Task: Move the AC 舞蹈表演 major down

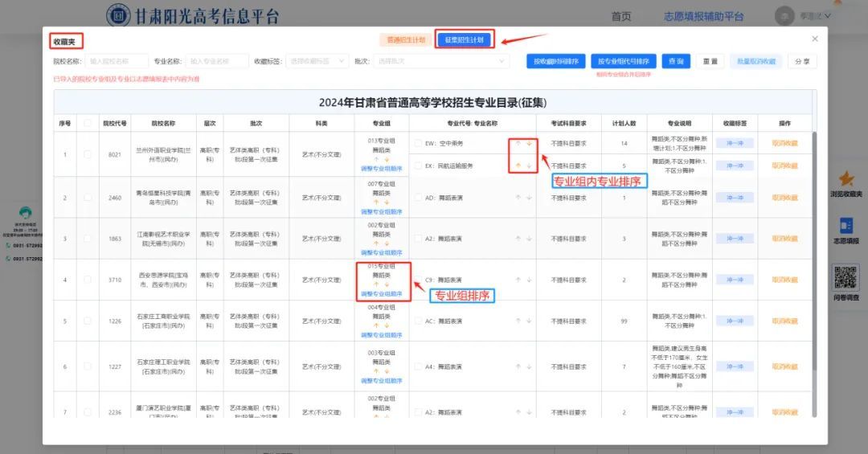Action: (529, 321)
